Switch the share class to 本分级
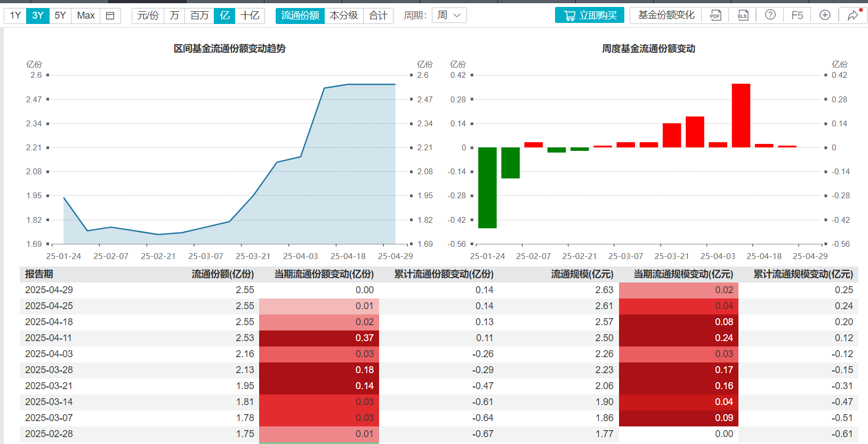 click(344, 15)
